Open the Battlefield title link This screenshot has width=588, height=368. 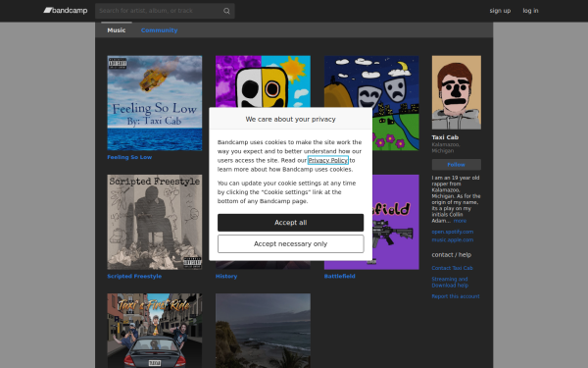tap(339, 276)
